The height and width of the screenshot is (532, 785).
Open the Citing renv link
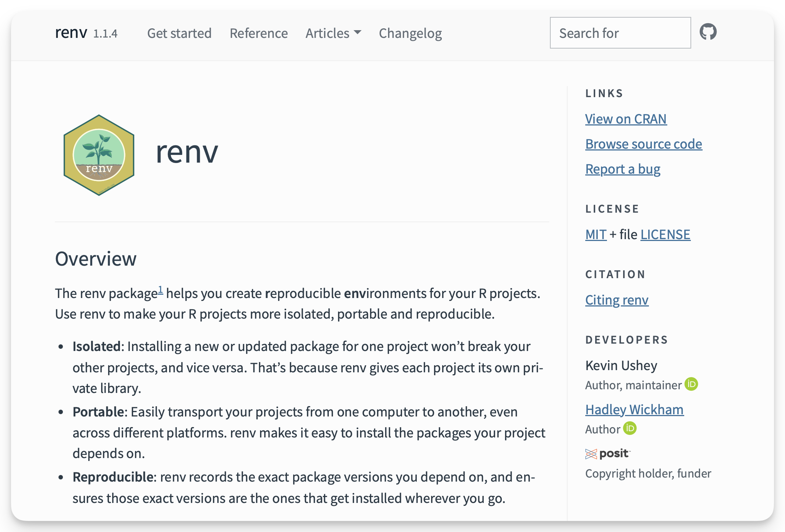tap(617, 300)
